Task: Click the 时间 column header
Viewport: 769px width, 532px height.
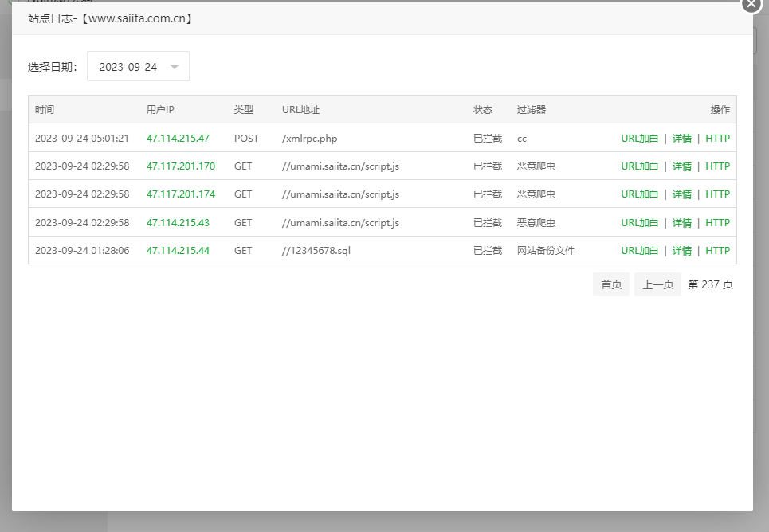Action: tap(45, 110)
